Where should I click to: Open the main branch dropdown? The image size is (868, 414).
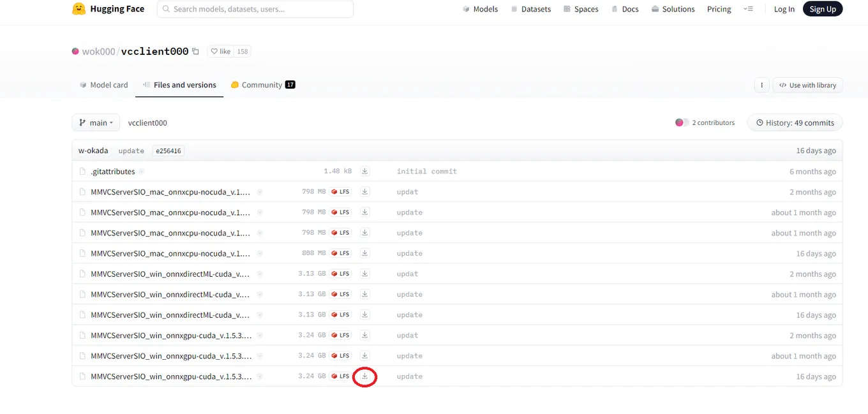96,122
